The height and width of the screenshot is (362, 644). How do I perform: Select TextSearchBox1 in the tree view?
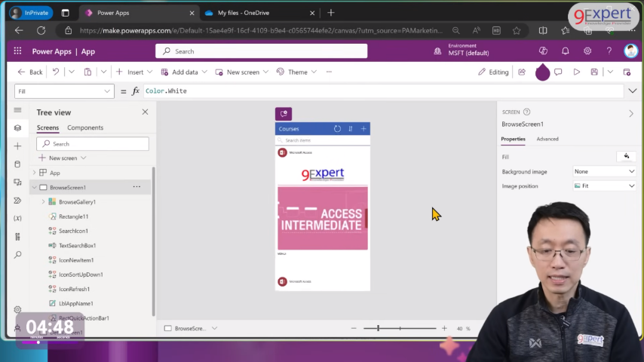pyautogui.click(x=77, y=246)
